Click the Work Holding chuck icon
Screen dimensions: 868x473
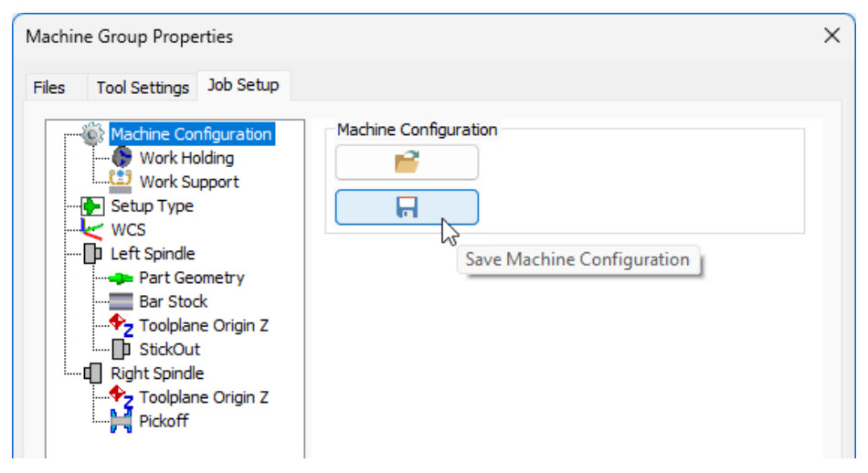coord(122,158)
